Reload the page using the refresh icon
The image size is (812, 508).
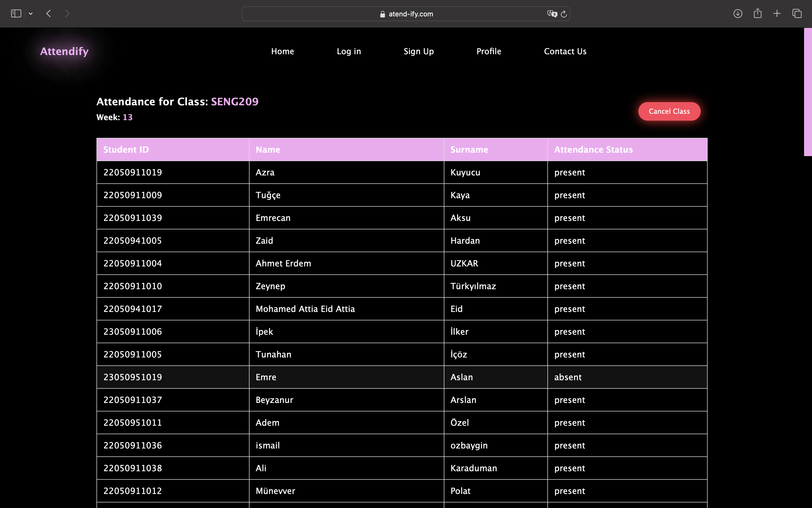pyautogui.click(x=564, y=14)
